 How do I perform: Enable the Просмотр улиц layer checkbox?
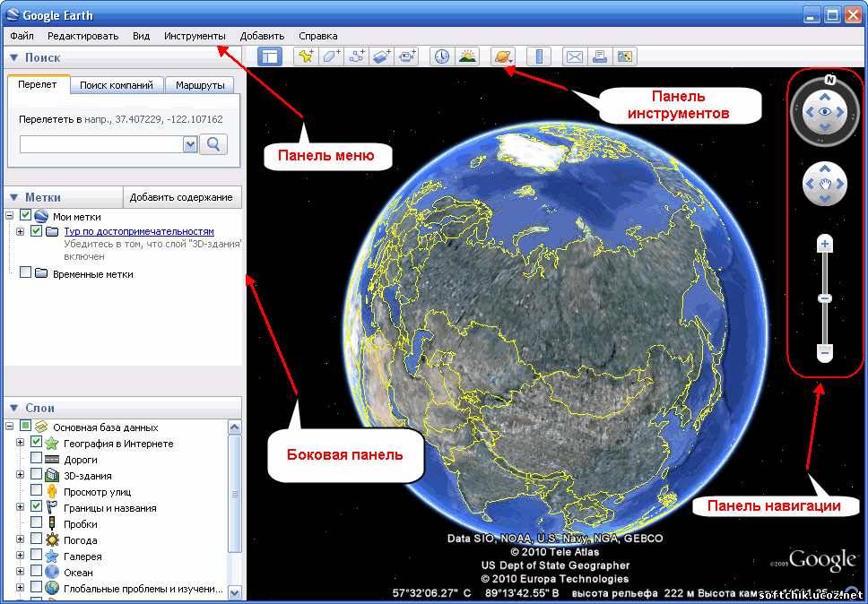tap(36, 490)
